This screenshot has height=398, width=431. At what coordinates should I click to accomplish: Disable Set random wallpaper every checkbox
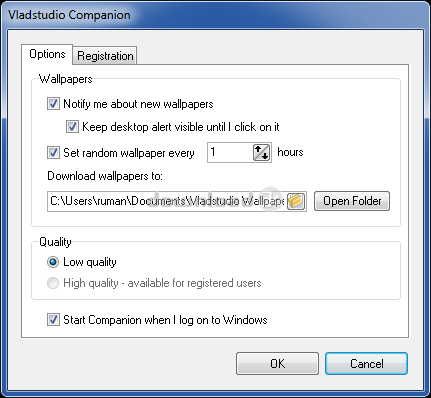point(53,153)
